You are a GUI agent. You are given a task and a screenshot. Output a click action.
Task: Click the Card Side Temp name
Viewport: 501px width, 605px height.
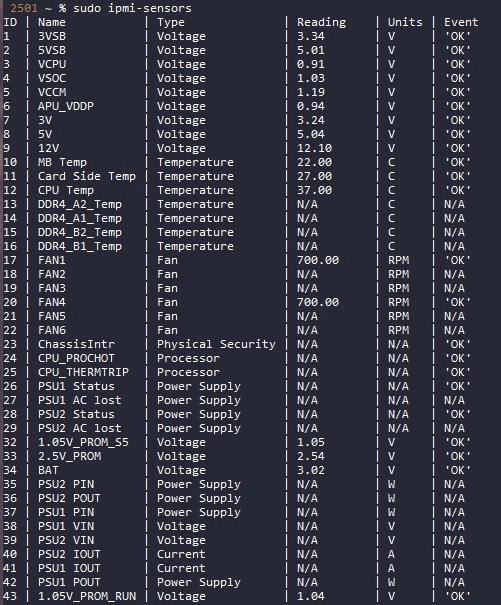(x=87, y=176)
